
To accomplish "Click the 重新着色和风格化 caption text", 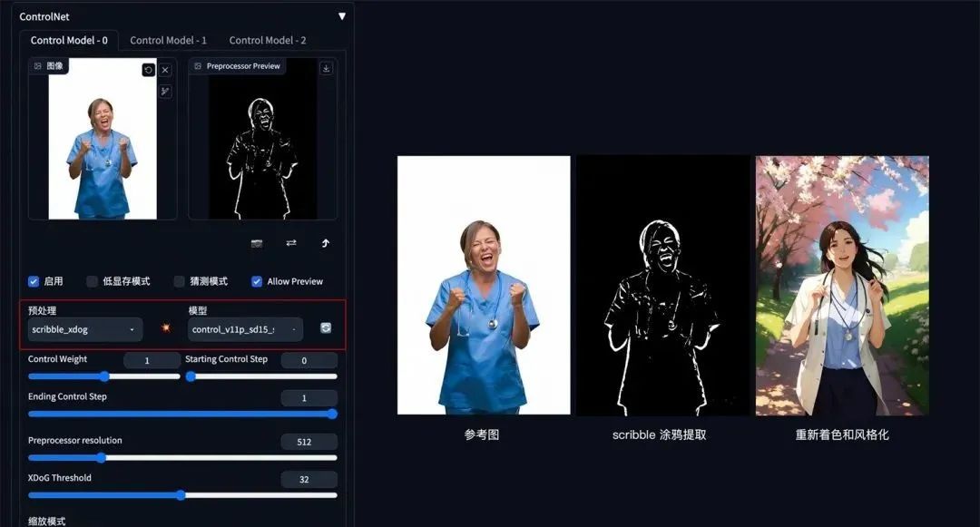I will click(842, 434).
